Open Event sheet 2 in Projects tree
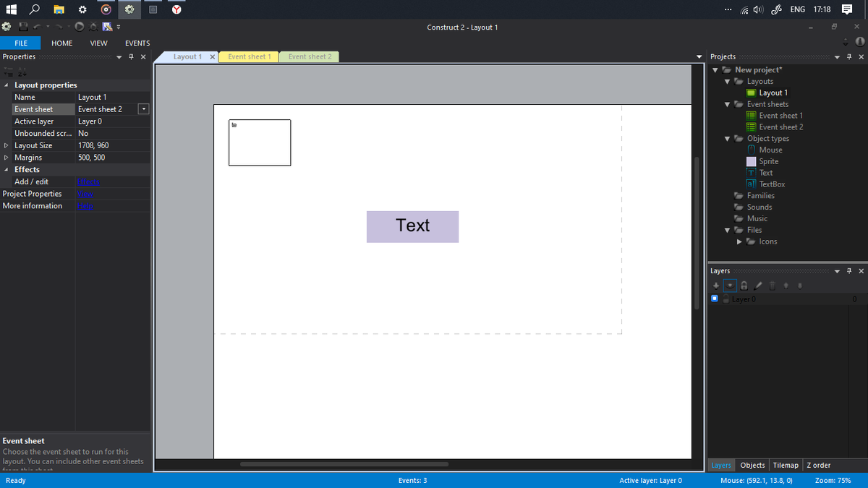868x488 pixels. [x=775, y=127]
